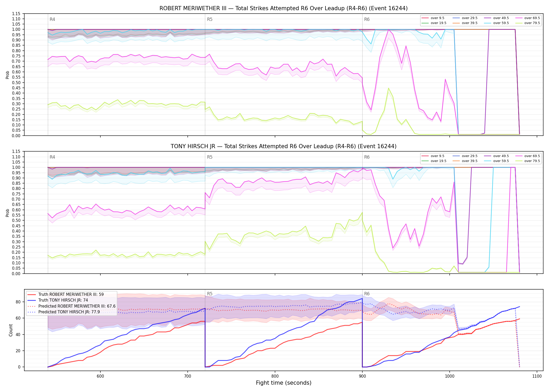Screen dimensions: 549x392
Task: Click the 'Fight time (seconds)' axis label
Action: coord(284,383)
